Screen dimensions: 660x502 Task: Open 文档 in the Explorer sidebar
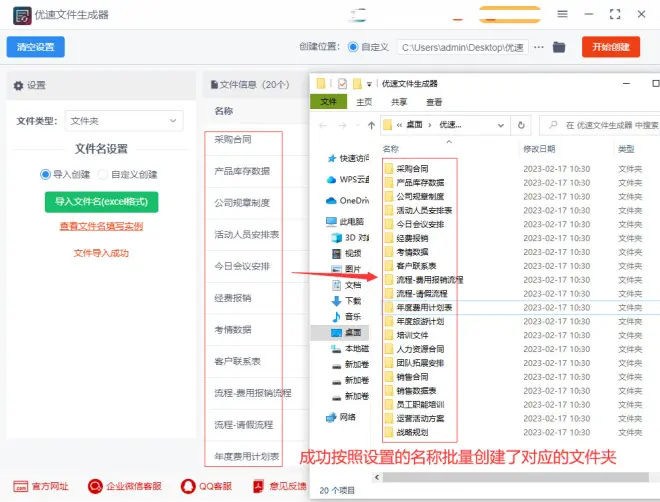coord(346,285)
